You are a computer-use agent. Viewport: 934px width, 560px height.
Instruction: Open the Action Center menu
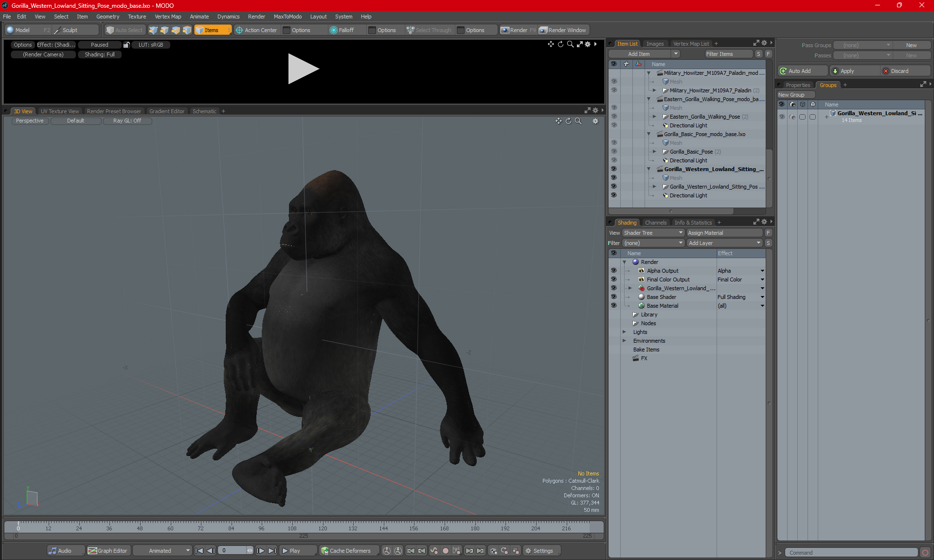point(256,30)
